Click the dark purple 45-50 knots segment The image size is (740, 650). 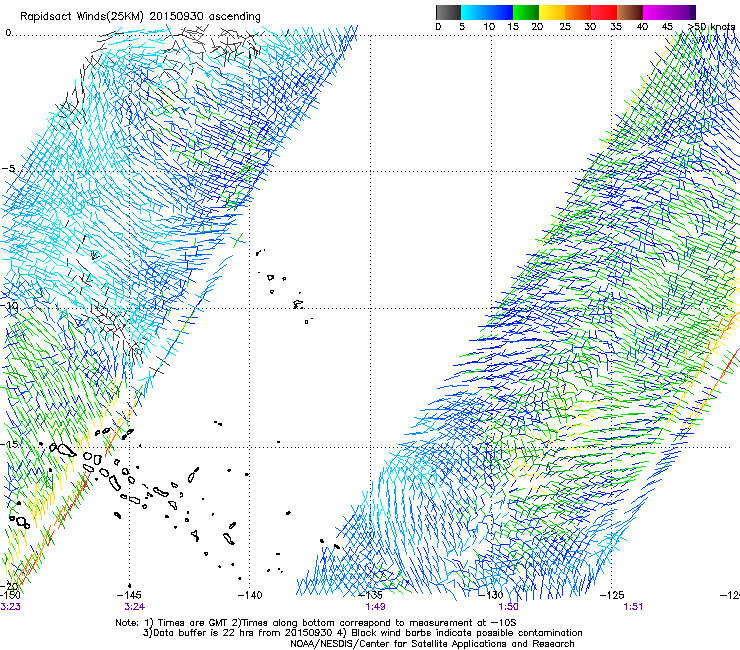pos(682,12)
